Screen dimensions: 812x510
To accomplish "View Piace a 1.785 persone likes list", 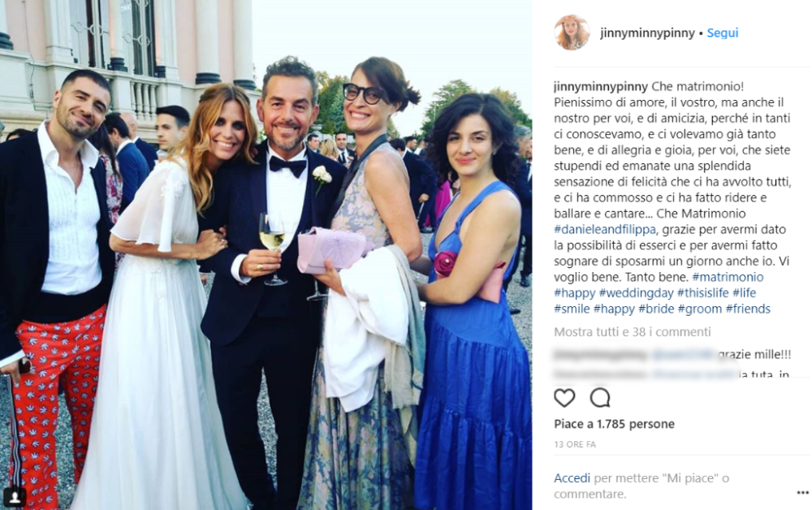I will click(614, 424).
